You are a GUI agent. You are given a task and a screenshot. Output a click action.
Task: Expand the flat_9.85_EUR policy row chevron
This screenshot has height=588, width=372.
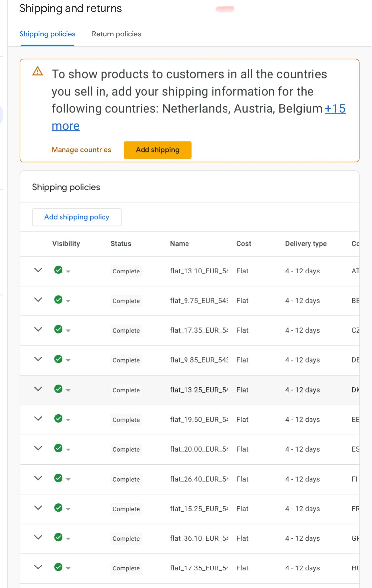[38, 359]
